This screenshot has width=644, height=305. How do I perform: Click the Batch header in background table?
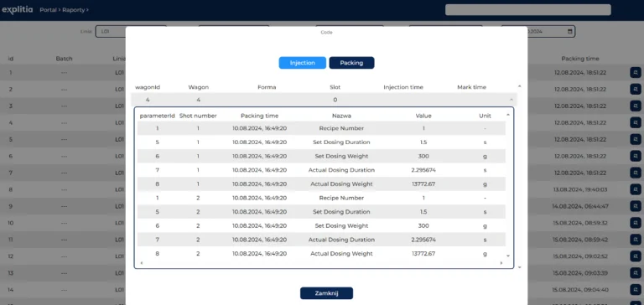[x=64, y=59]
